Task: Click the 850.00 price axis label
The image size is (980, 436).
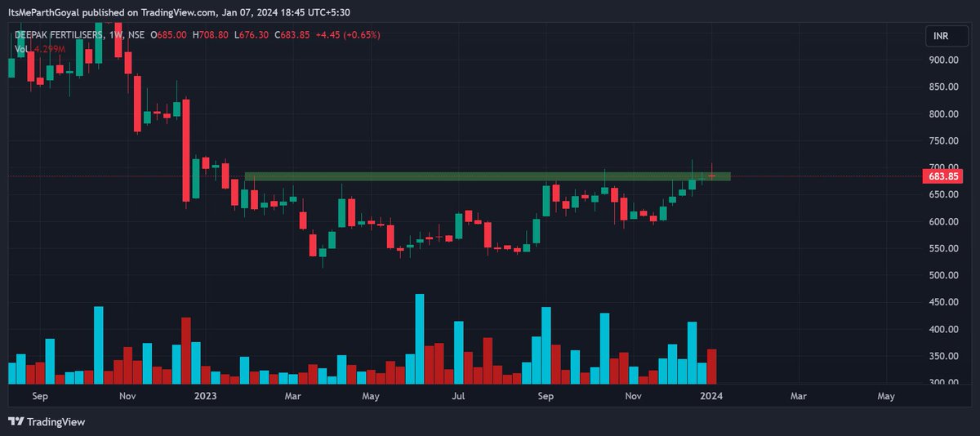Action: 943,87
